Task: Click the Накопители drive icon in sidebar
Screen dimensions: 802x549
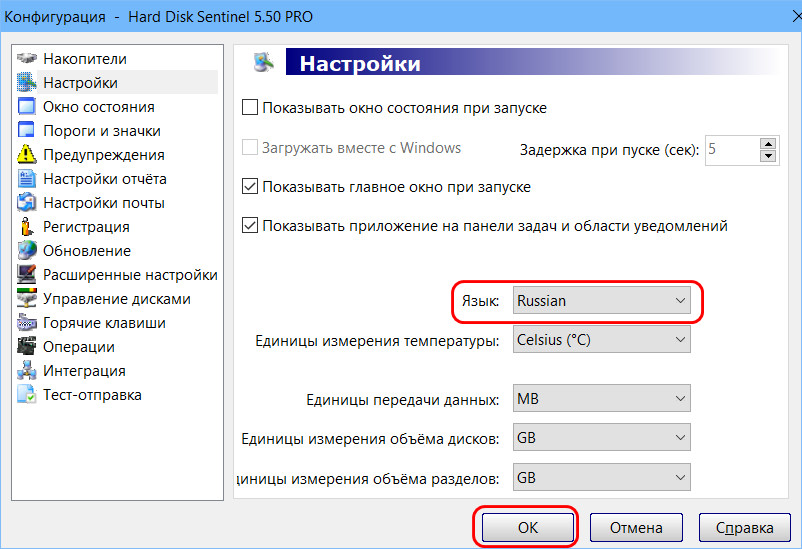Action: coord(27,58)
